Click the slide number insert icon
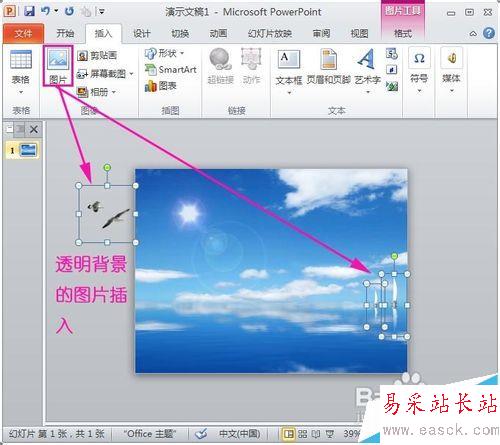This screenshot has width=500, height=445. click(392, 70)
